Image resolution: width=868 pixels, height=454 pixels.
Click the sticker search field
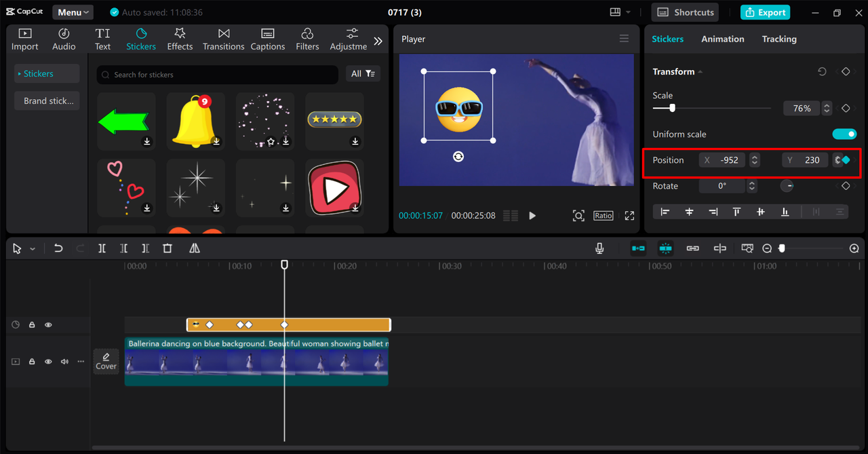217,75
